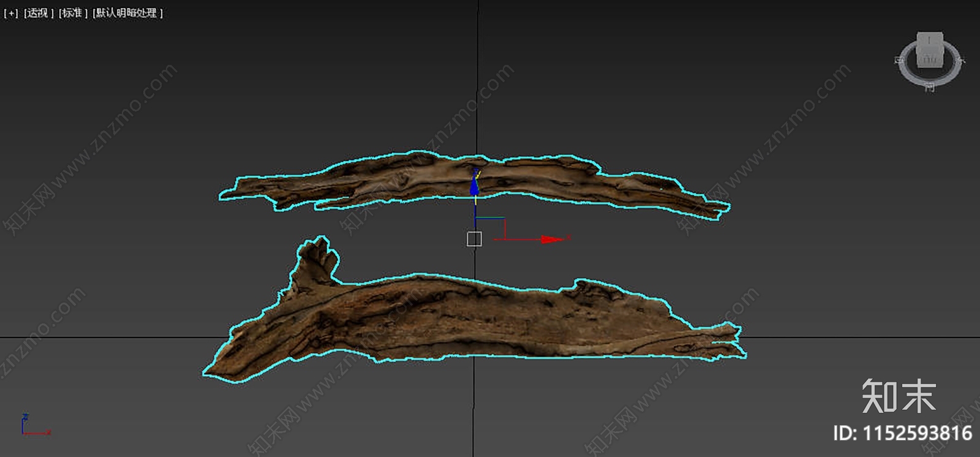Open the 标准 standard quality menu
This screenshot has height=457, width=980.
pyautogui.click(x=73, y=13)
